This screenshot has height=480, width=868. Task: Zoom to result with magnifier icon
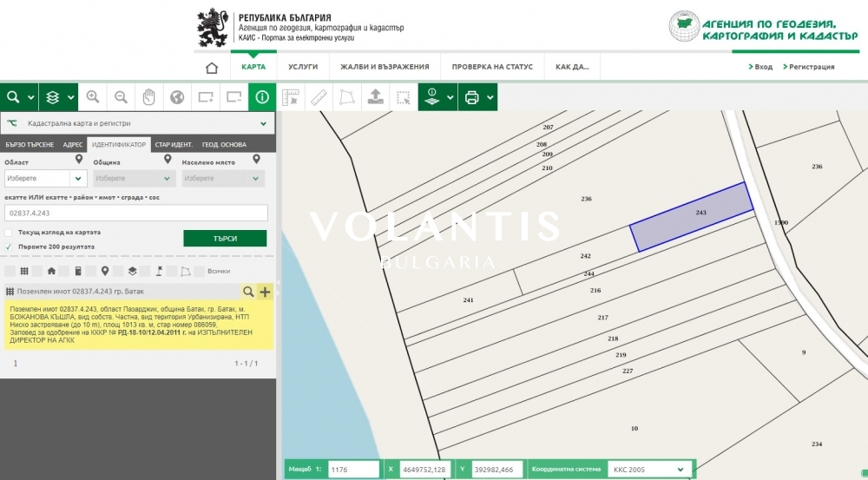point(248,292)
